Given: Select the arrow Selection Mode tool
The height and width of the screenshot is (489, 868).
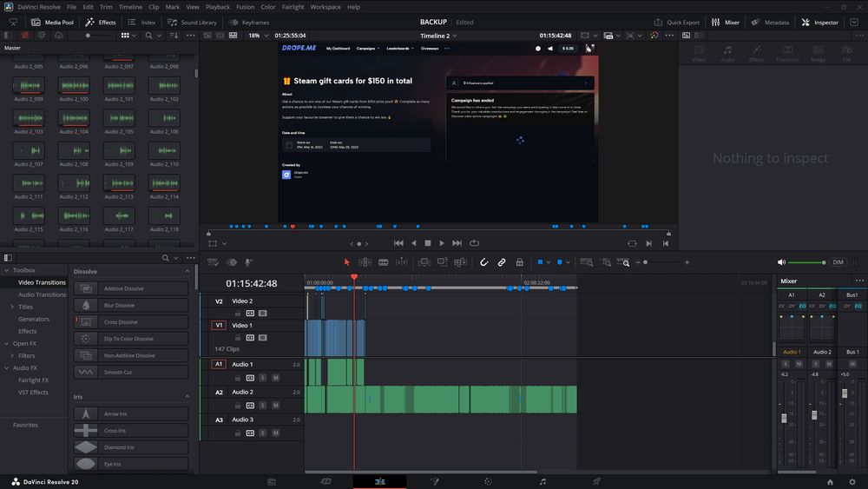Looking at the screenshot, I should tap(346, 262).
